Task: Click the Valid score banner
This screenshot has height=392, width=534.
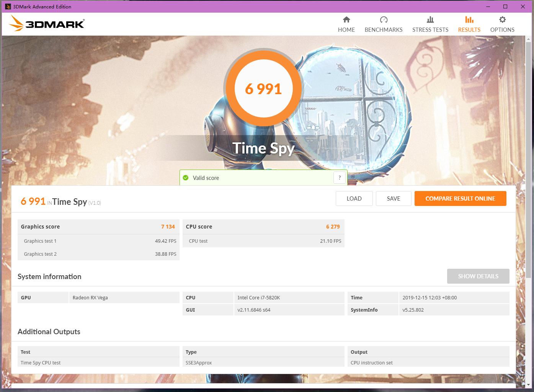Action: [x=263, y=178]
